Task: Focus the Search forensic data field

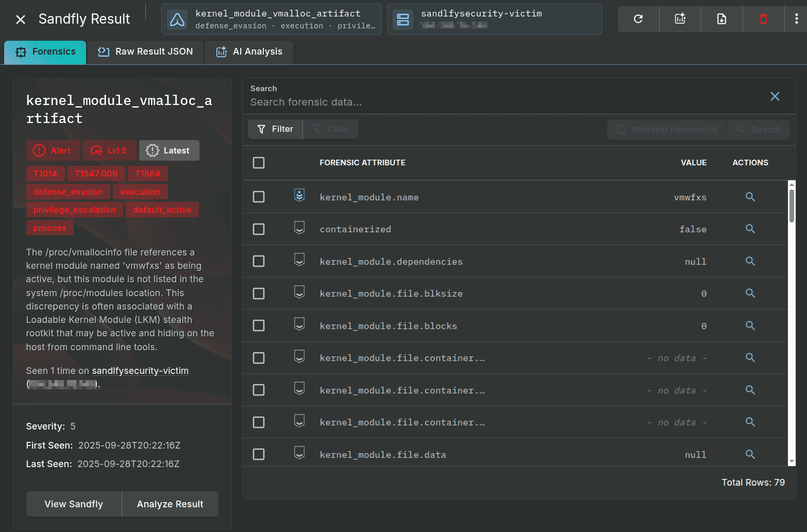Action: click(505, 102)
